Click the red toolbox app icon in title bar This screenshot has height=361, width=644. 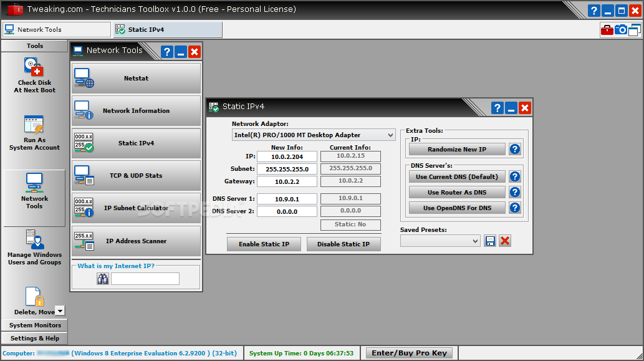coord(14,9)
